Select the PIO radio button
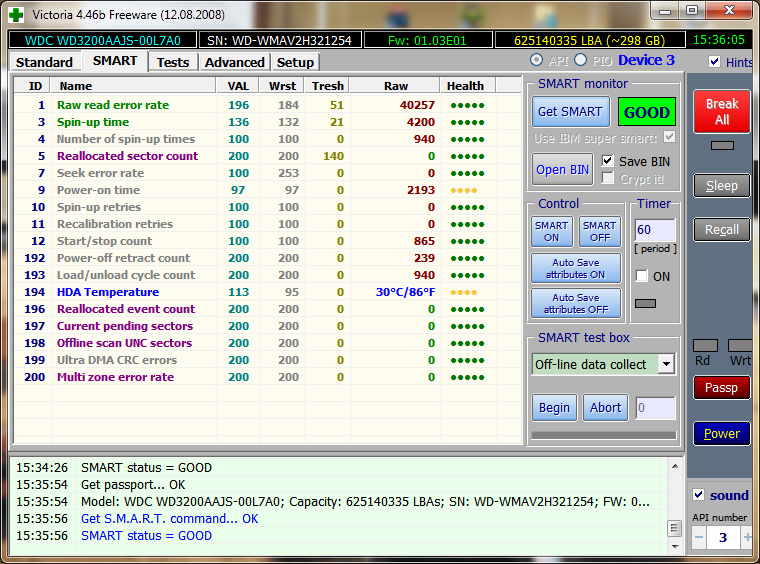Viewport: 760px width, 564px height. coord(580,61)
